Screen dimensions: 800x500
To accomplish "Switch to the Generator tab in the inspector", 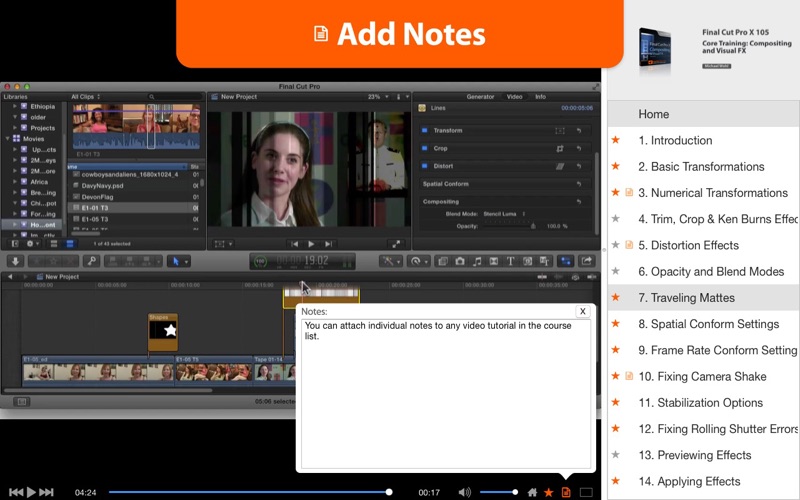I will (x=480, y=96).
